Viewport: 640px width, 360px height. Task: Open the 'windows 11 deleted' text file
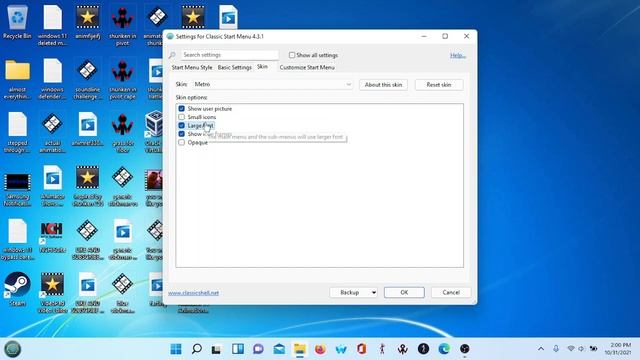click(x=52, y=24)
